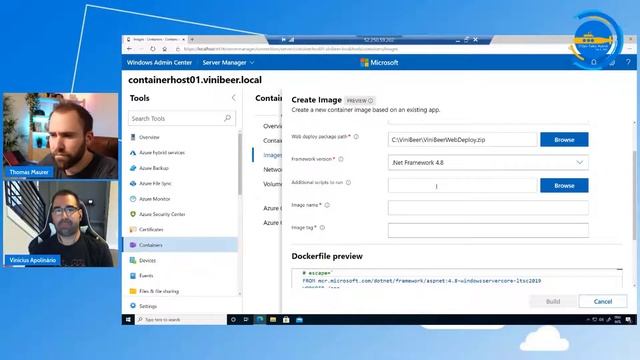Open a new browser tab
The height and width of the screenshot is (360, 640).
(x=192, y=40)
